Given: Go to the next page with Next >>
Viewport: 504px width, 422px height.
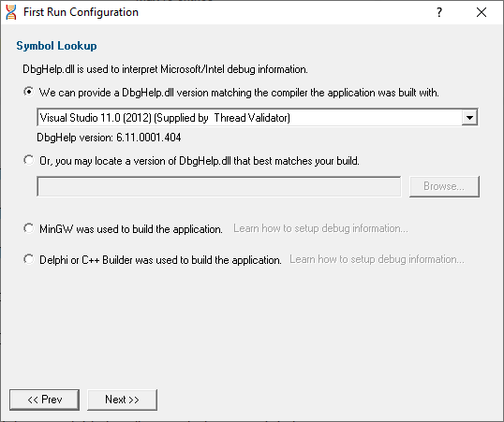Looking at the screenshot, I should tap(122, 400).
